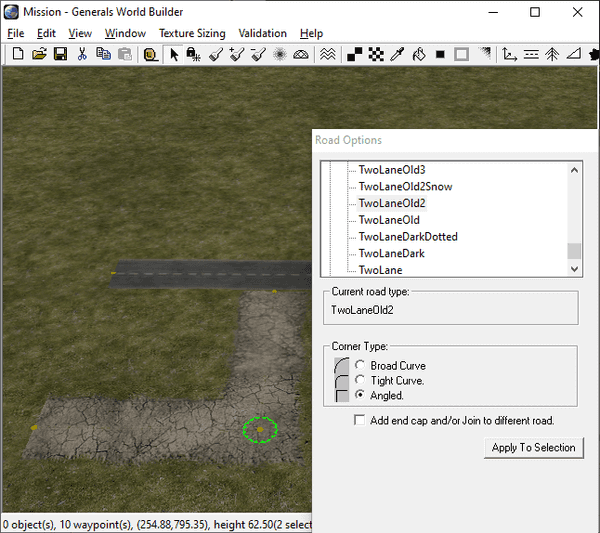600x533 pixels.
Task: Select the paint bucket flood fill tool
Action: point(419,54)
